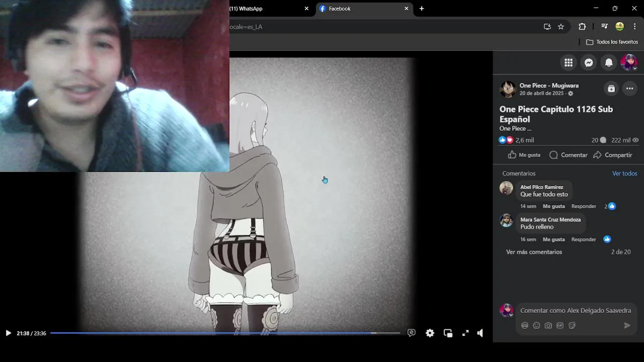Open Ver todos comments link

coord(624,173)
